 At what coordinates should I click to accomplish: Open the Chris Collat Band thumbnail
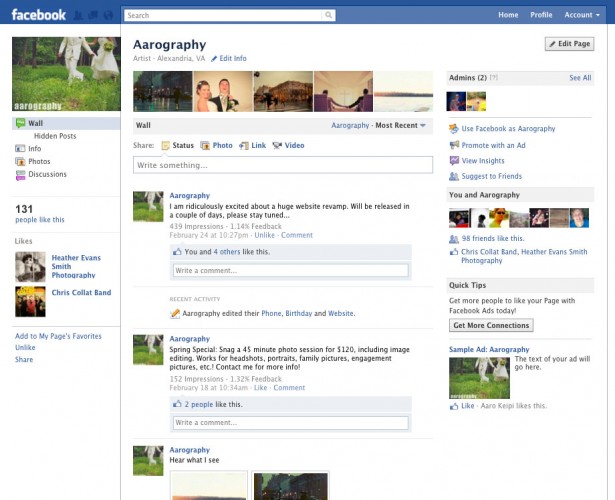click(x=30, y=301)
